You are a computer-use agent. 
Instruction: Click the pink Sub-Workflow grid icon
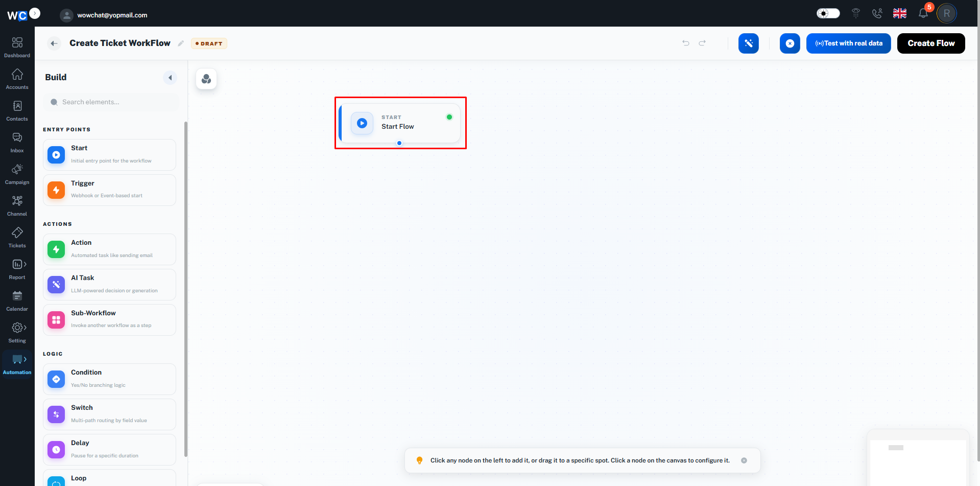click(x=56, y=320)
